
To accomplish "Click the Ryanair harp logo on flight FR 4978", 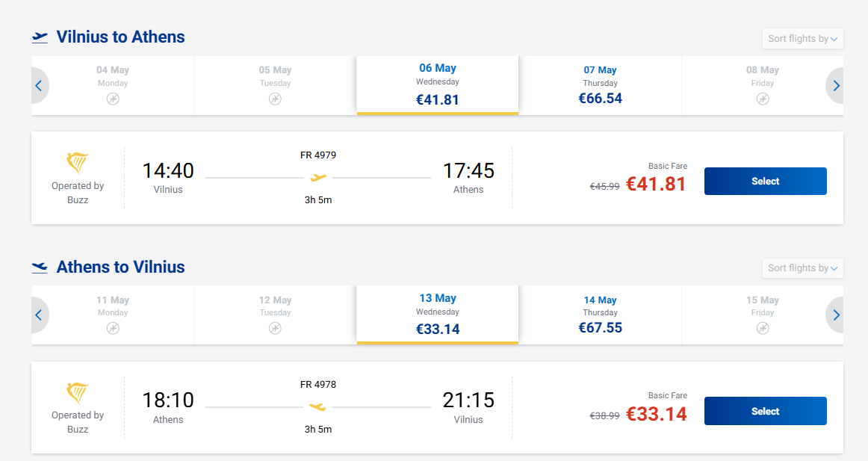I will tap(78, 393).
